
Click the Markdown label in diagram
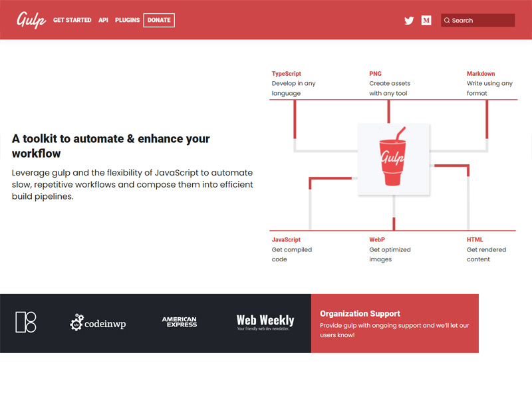(481, 74)
